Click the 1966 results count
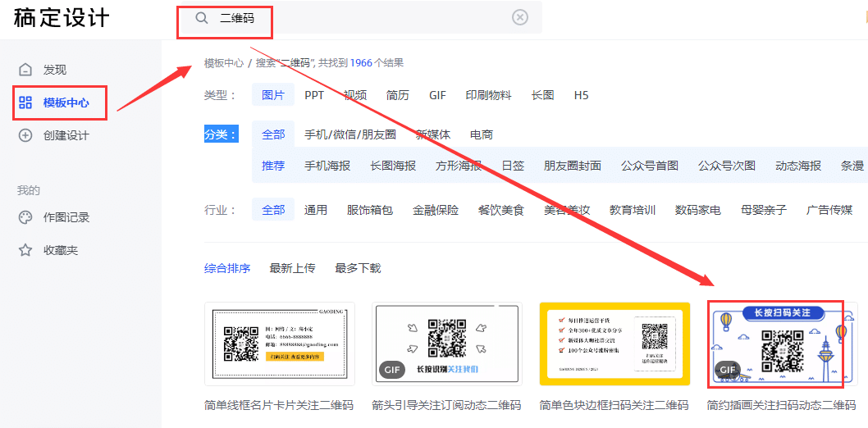The image size is (868, 428). (361, 63)
